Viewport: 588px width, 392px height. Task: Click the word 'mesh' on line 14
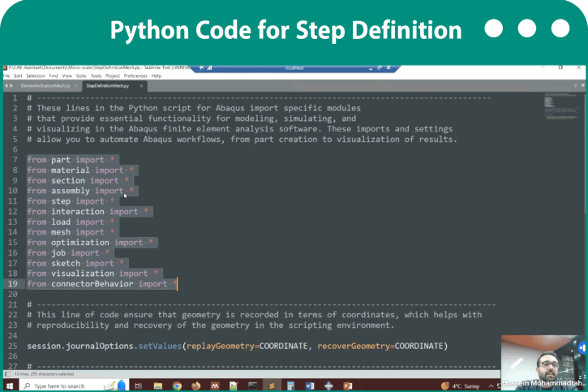coord(61,232)
